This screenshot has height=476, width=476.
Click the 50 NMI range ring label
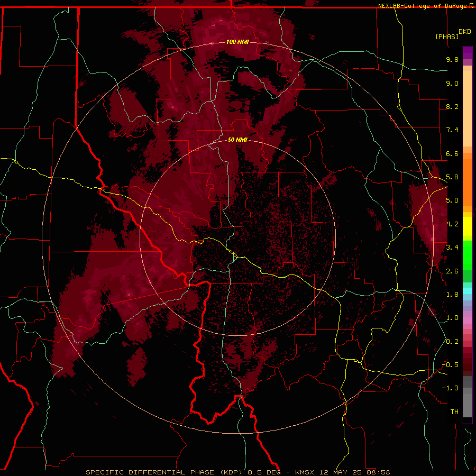point(237,140)
